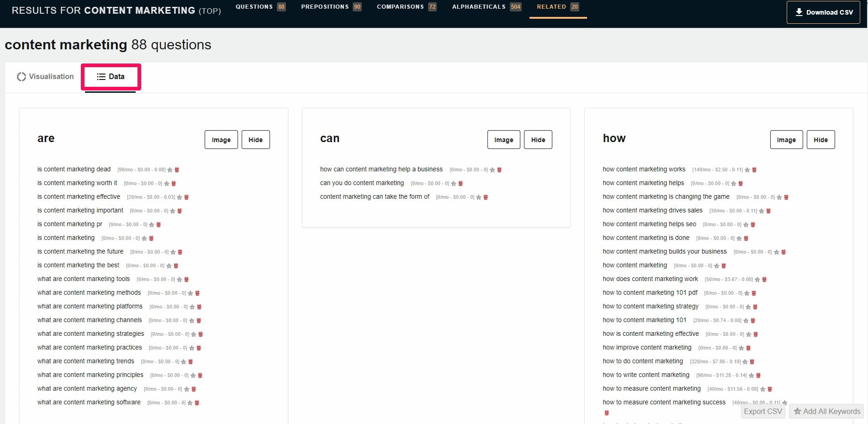Click Image button in 'how' card

pos(786,140)
